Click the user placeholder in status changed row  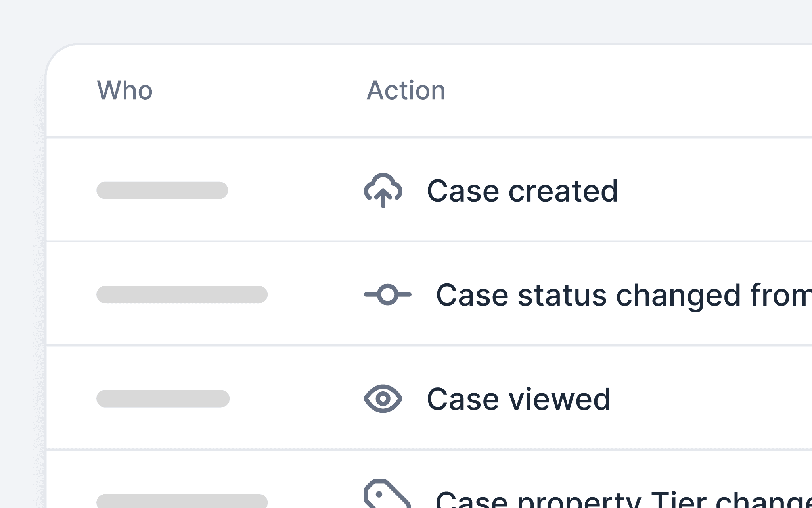click(x=182, y=294)
